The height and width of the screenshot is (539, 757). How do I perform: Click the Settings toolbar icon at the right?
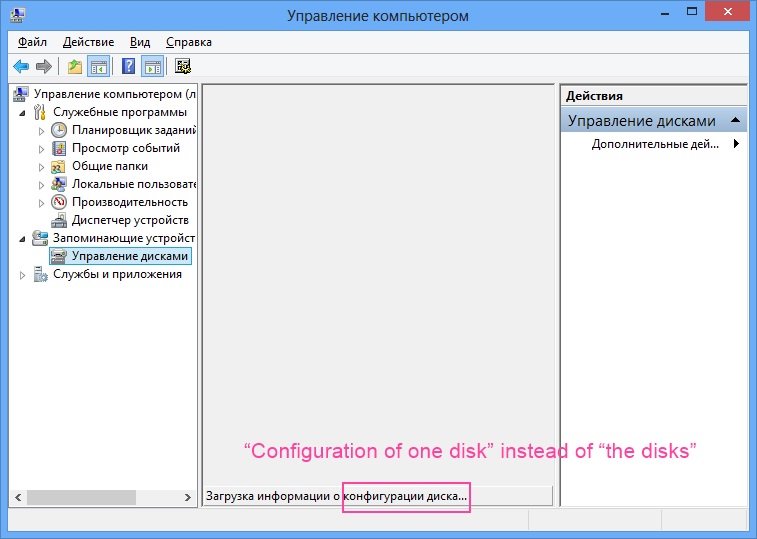click(182, 66)
